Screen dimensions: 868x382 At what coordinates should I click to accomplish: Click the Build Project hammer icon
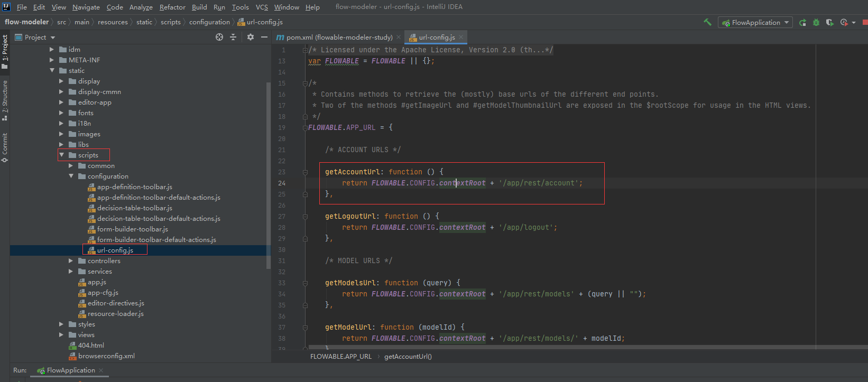(707, 22)
